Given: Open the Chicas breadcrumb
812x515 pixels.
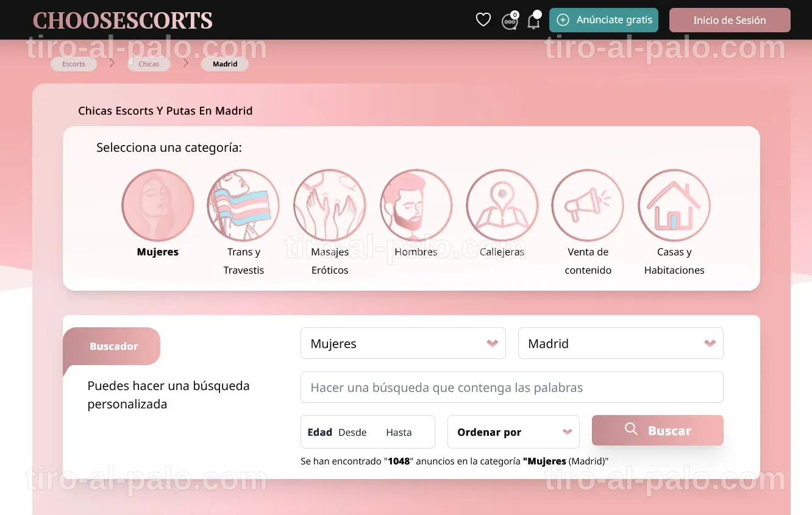Looking at the screenshot, I should tap(149, 64).
